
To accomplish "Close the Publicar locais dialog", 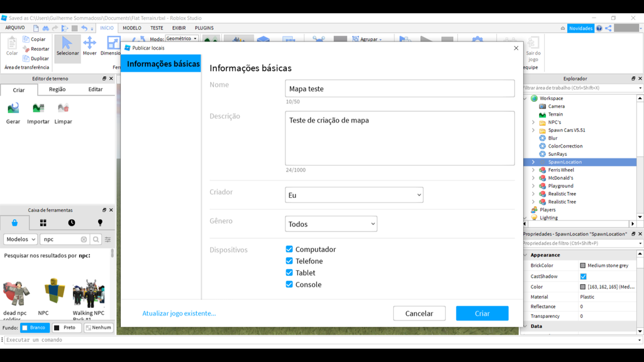I will point(516,48).
